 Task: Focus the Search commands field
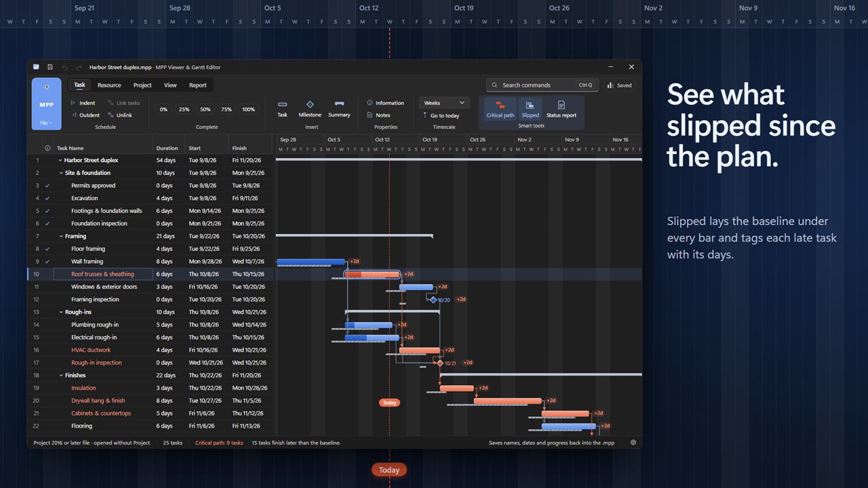pos(542,85)
